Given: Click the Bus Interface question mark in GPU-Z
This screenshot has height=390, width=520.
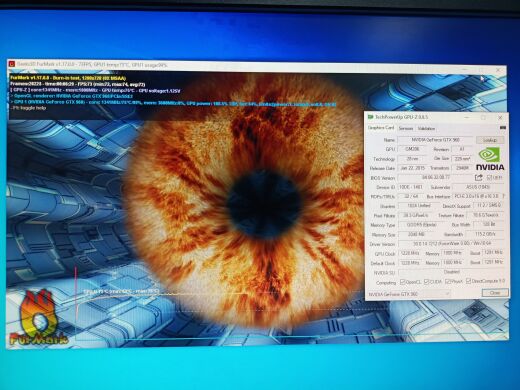Looking at the screenshot, I should [x=504, y=196].
